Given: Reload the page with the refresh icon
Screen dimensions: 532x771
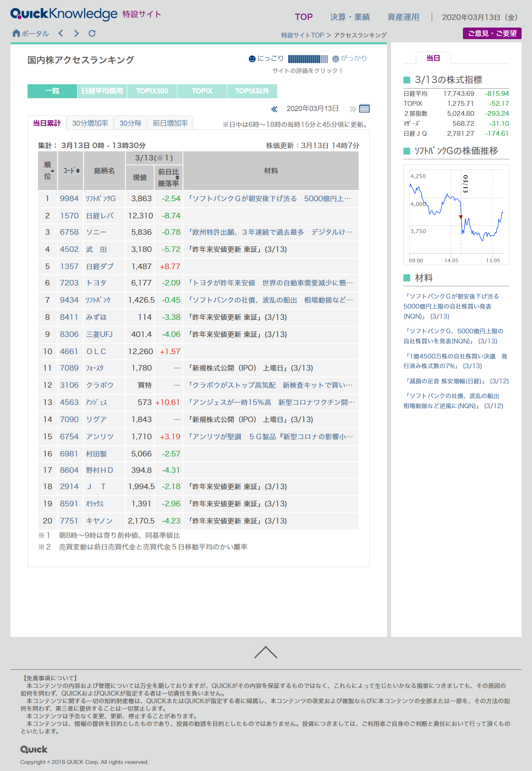Looking at the screenshot, I should tap(92, 33).
